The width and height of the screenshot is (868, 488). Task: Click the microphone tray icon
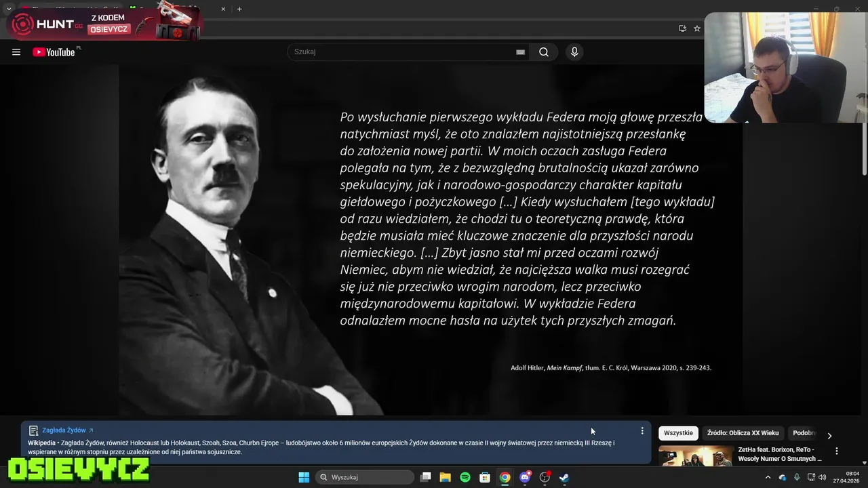797,477
